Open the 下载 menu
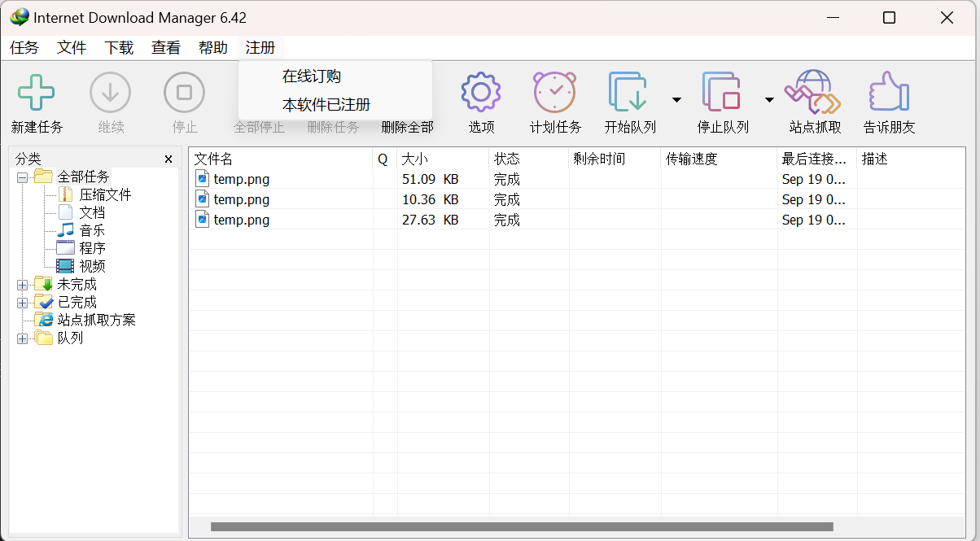 (x=119, y=48)
